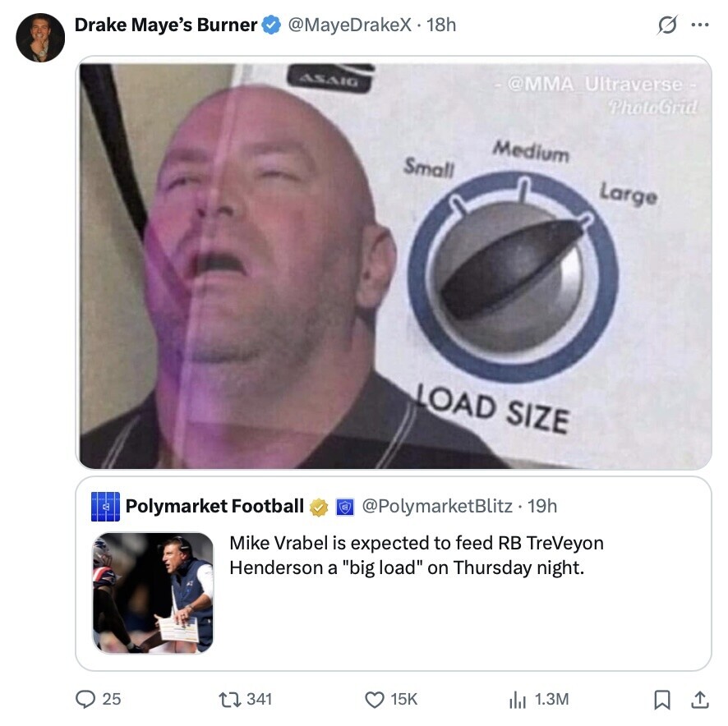Open the @MayeDrakeX handle link
Image resolution: width=728 pixels, height=726 pixels.
pyautogui.click(x=348, y=25)
